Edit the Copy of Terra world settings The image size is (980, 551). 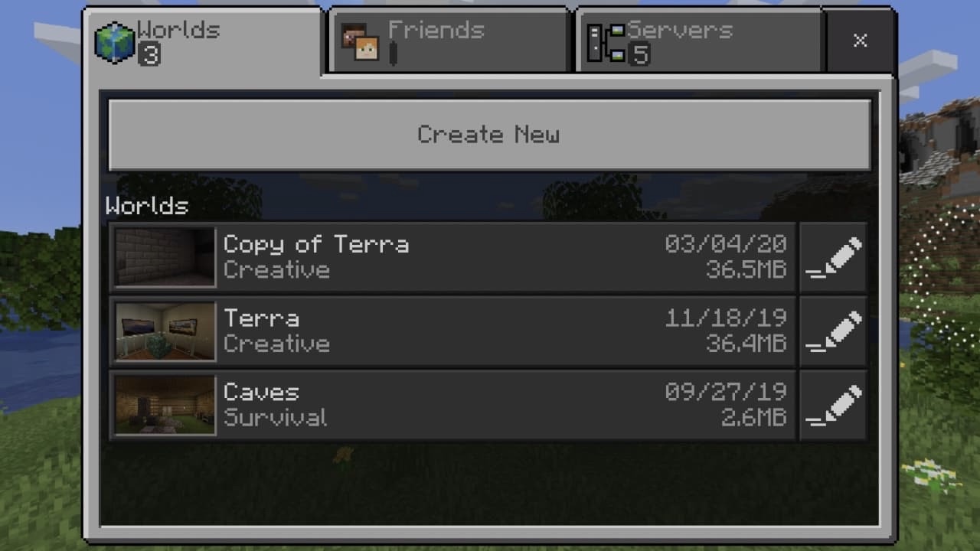pyautogui.click(x=833, y=257)
